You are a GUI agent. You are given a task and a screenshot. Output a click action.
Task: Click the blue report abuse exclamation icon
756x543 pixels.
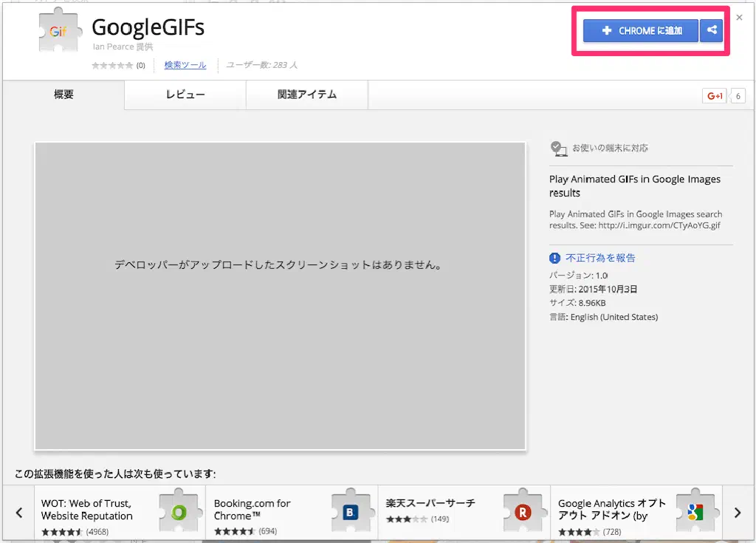[555, 258]
